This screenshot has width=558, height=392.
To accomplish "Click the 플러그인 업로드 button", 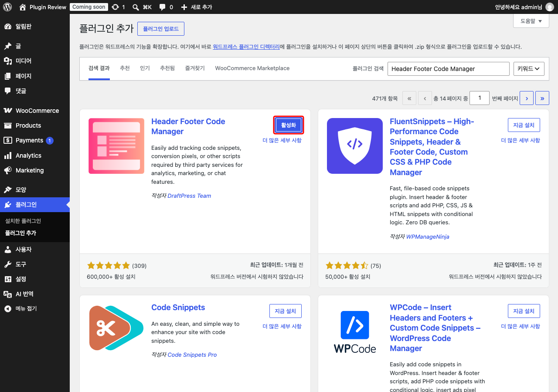I will click(x=161, y=29).
